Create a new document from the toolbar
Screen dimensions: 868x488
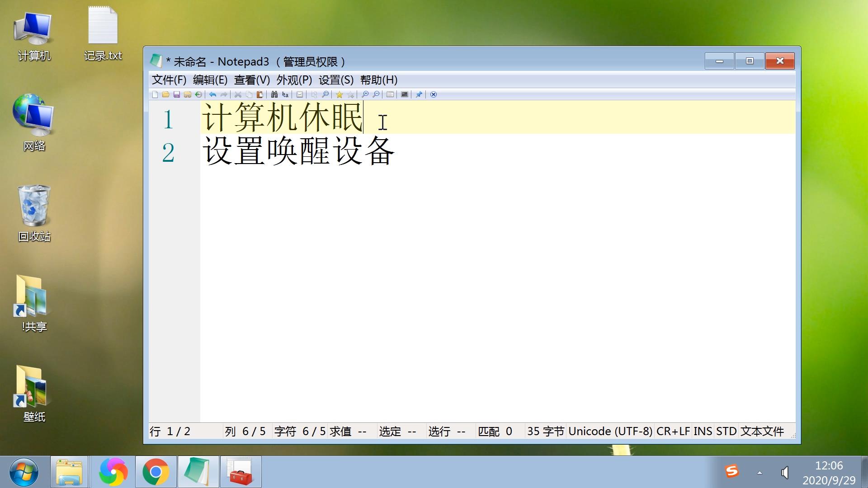tap(155, 94)
